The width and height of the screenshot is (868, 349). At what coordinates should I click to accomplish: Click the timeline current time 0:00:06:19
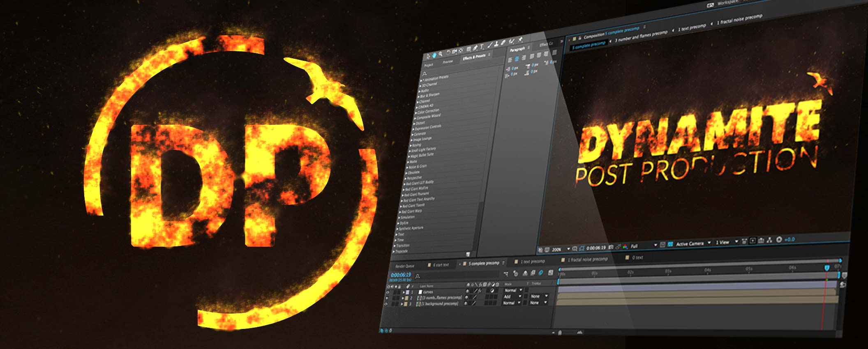click(x=401, y=275)
